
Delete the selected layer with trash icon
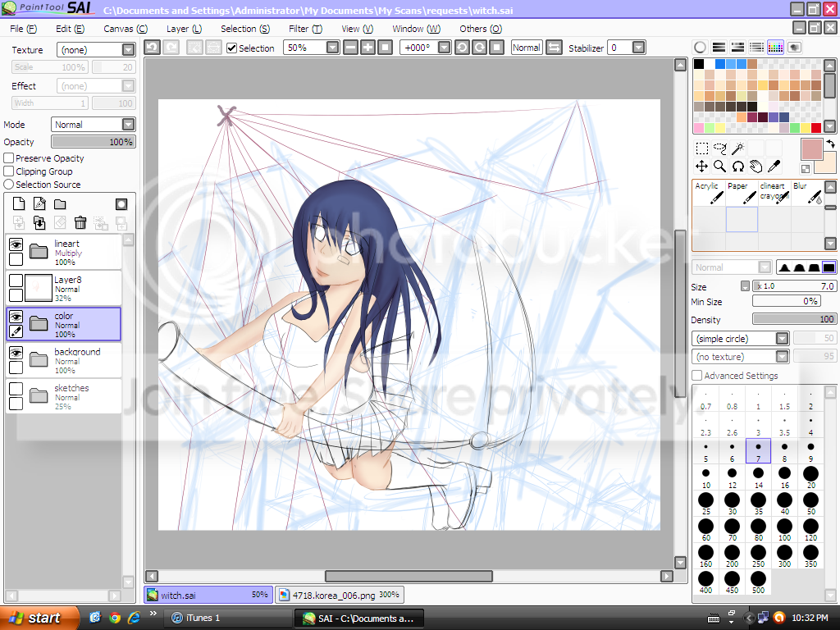click(80, 222)
